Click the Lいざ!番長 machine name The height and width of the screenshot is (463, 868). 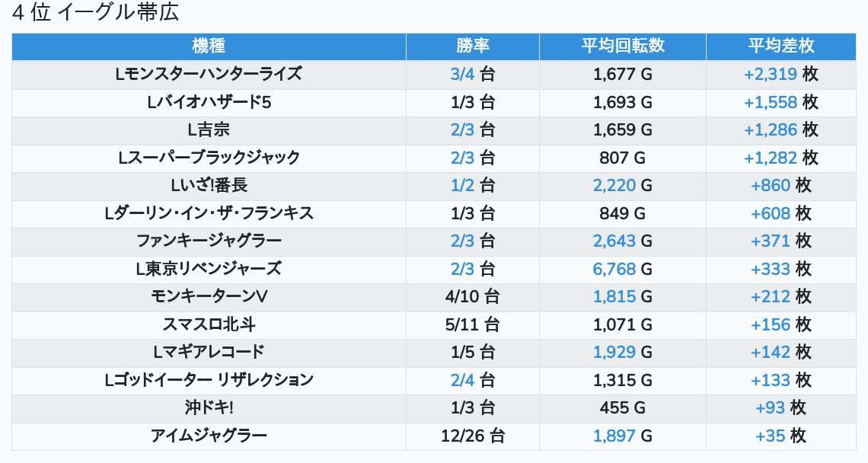209,186
